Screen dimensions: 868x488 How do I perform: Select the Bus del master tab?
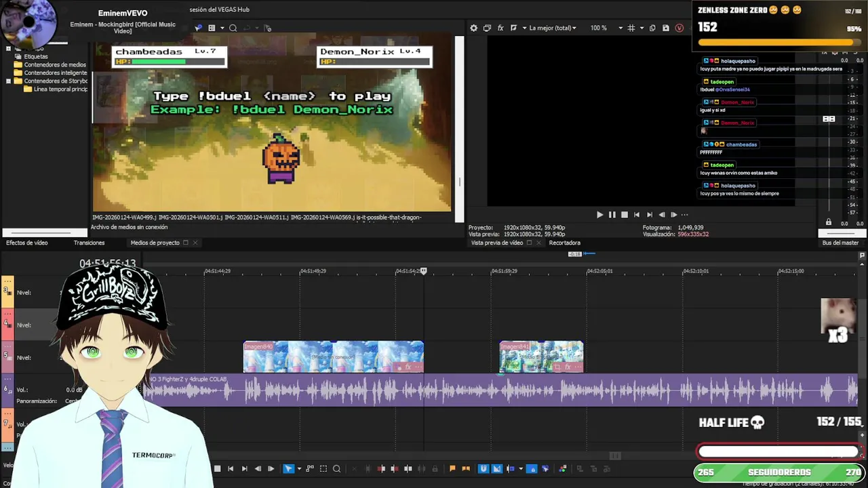[840, 243]
